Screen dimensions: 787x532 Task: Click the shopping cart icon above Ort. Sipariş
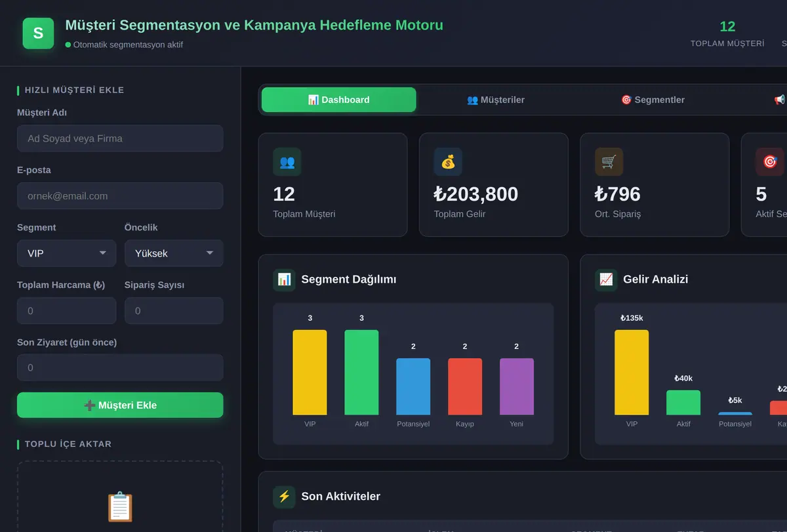[x=609, y=161]
